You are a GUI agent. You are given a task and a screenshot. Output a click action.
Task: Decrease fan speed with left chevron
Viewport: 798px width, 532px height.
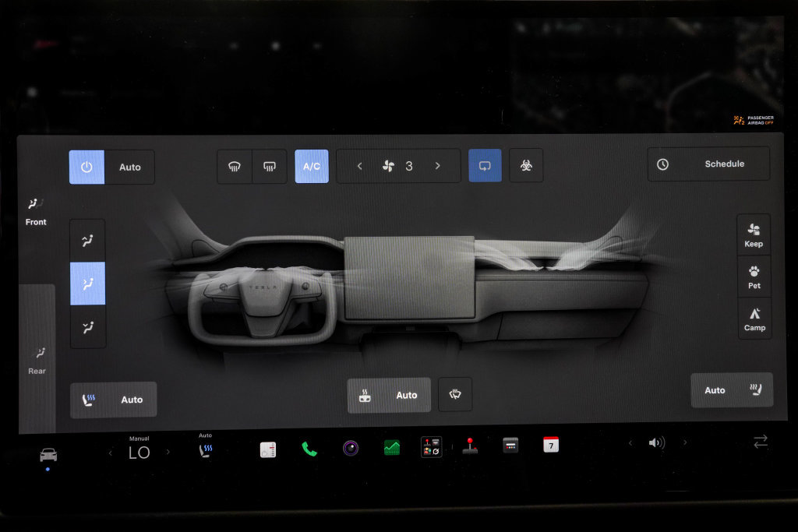click(x=360, y=166)
